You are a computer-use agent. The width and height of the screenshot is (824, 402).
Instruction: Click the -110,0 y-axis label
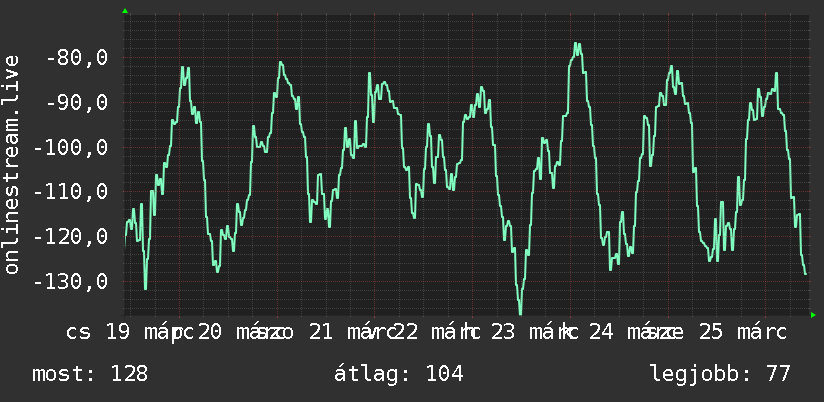[71, 192]
